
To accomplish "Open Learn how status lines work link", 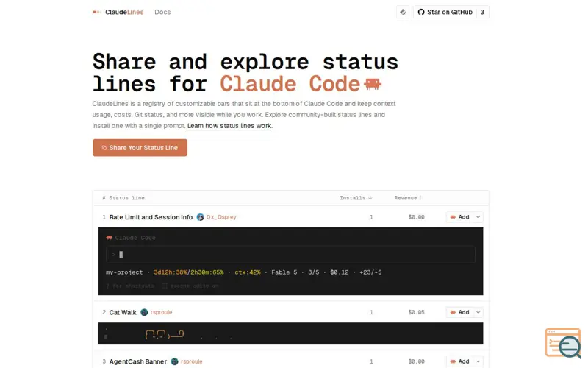I will (229, 126).
